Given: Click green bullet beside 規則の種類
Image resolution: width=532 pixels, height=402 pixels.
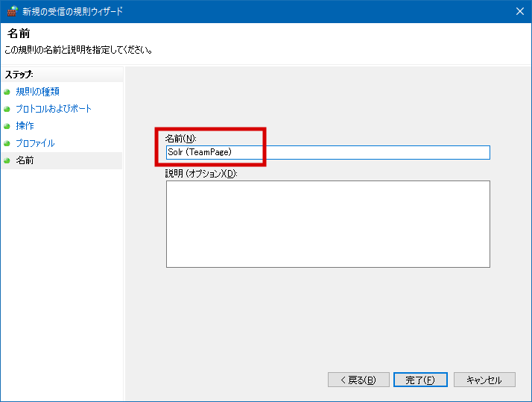Looking at the screenshot, I should (7, 92).
